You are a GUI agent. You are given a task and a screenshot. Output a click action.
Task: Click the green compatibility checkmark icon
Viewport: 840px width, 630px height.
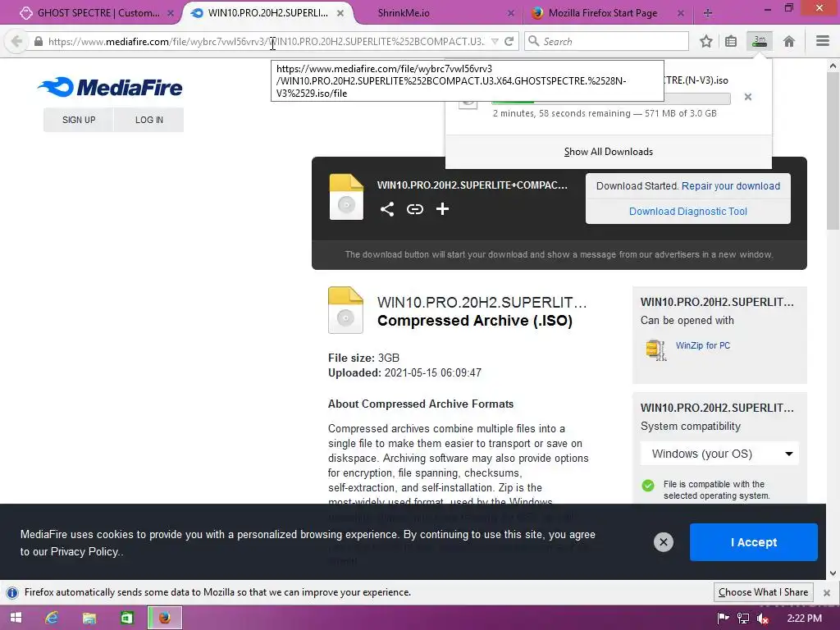point(648,486)
